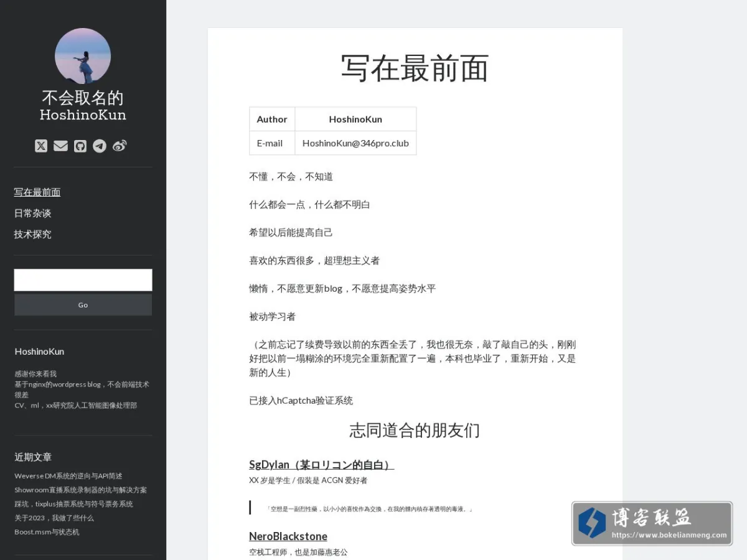Click the circular avatar image
Viewport: 747px width, 560px height.
click(83, 56)
